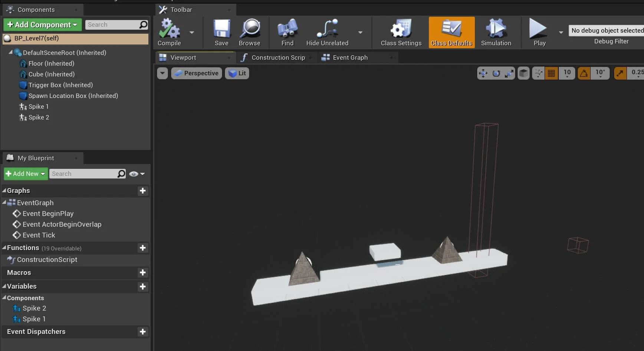
Task: Open Find in blueprint
Action: 287,30
